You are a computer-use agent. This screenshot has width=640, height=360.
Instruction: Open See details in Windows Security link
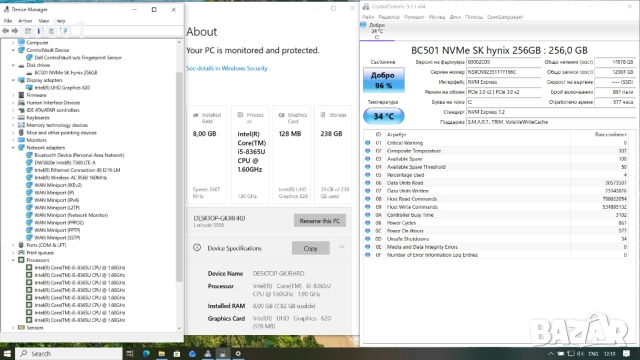click(x=227, y=68)
